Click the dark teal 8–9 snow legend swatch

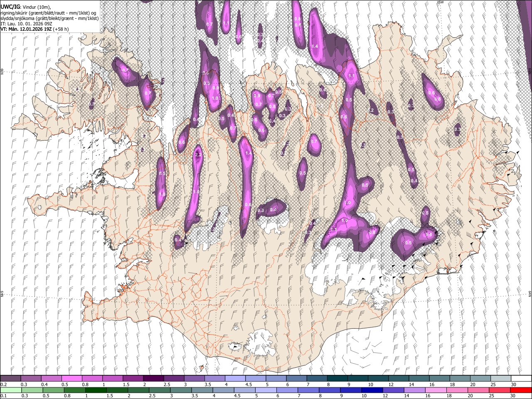click(337, 379)
